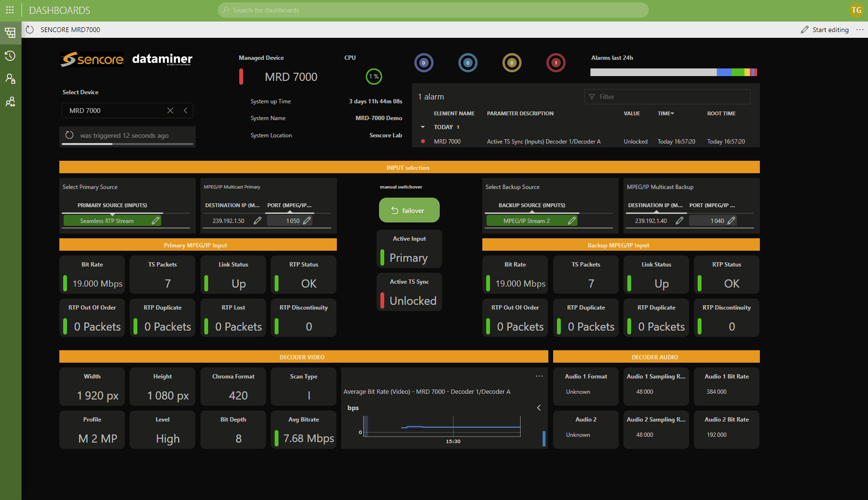Click the Start editing pencil button
868x500 pixels.
point(824,30)
